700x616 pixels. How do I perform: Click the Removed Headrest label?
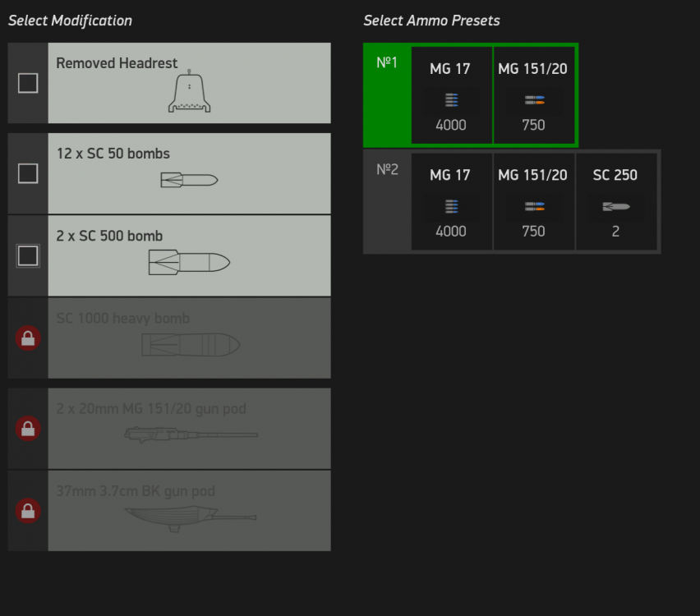click(x=117, y=63)
